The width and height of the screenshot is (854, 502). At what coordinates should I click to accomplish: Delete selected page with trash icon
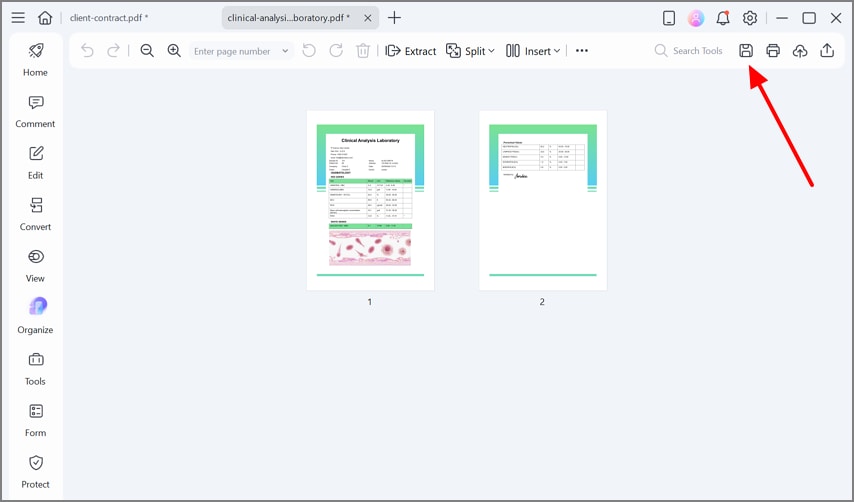[363, 51]
